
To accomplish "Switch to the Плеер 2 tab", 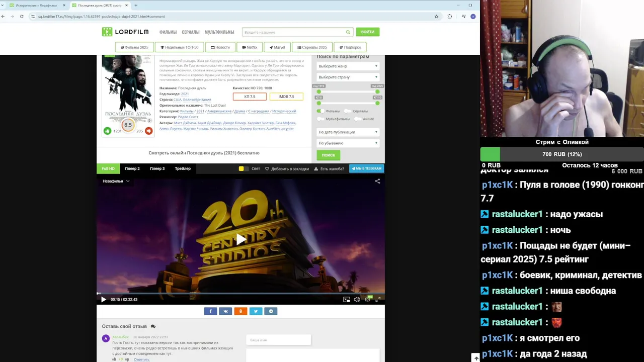I will 132,168.
